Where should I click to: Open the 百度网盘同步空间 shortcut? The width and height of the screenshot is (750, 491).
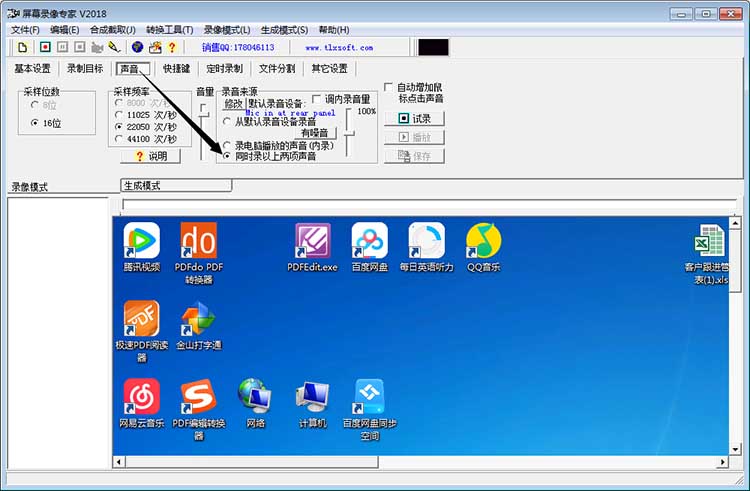369,409
